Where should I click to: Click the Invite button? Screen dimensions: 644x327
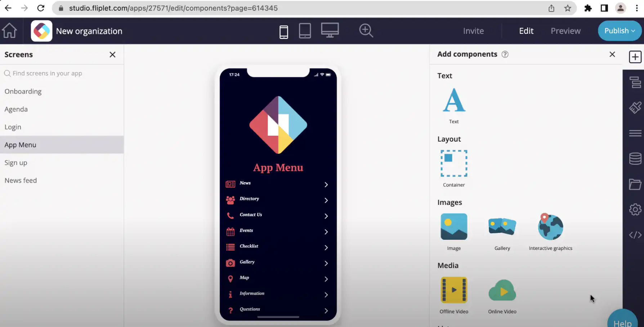click(473, 31)
